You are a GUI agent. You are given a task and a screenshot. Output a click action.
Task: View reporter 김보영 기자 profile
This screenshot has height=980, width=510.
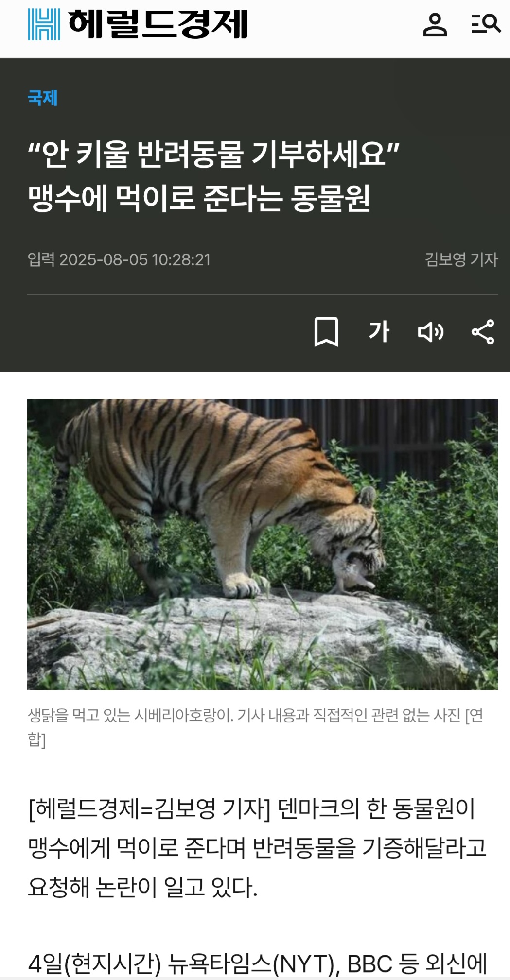[461, 259]
